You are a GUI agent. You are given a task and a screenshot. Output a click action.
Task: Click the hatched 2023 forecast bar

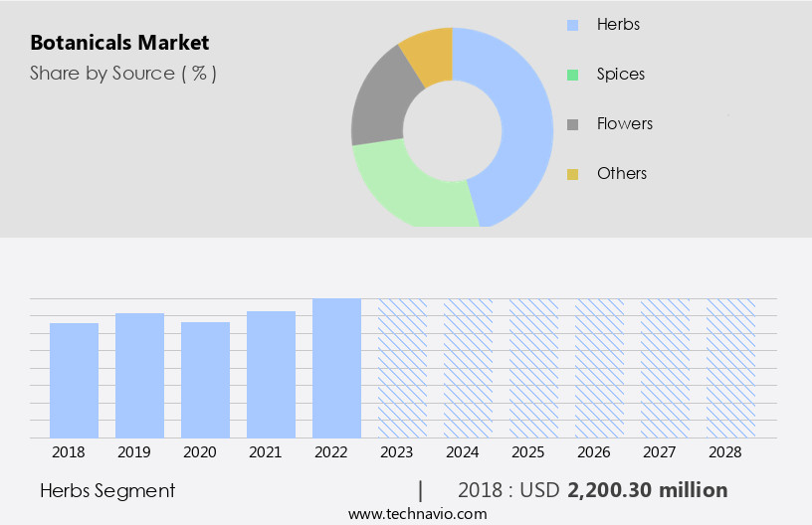coord(403,368)
